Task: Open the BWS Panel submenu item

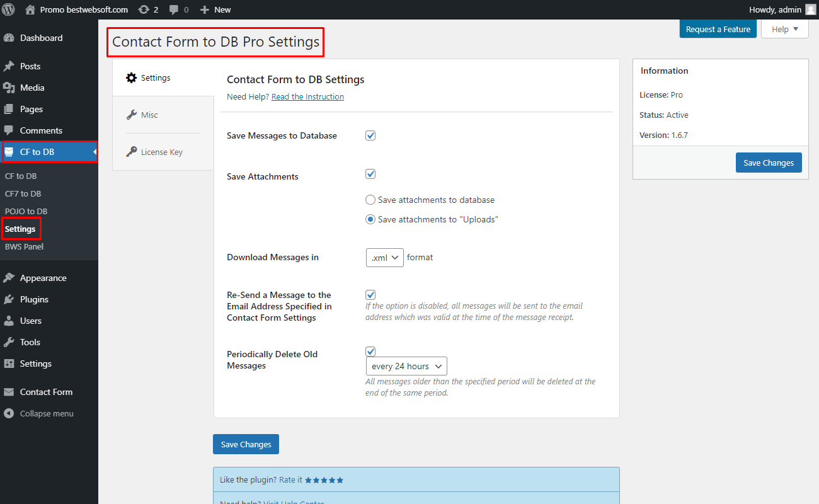Action: [24, 246]
